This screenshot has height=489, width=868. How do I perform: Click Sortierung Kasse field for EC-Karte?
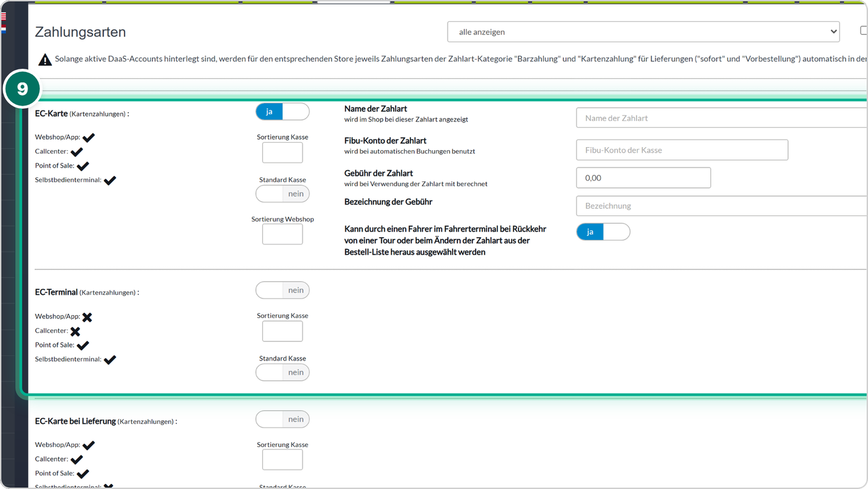pyautogui.click(x=283, y=153)
